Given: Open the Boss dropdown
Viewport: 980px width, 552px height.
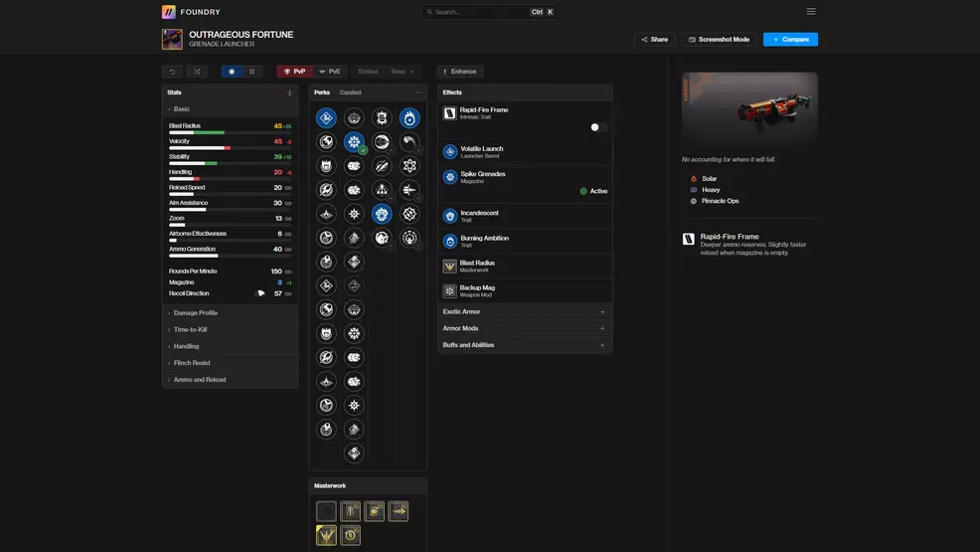Looking at the screenshot, I should [403, 72].
